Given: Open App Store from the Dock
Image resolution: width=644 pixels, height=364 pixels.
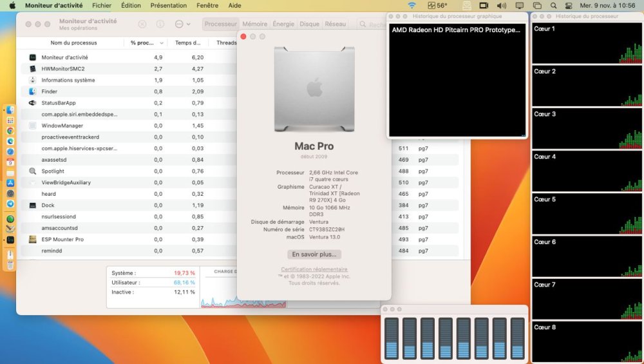Looking at the screenshot, I should [x=10, y=183].
